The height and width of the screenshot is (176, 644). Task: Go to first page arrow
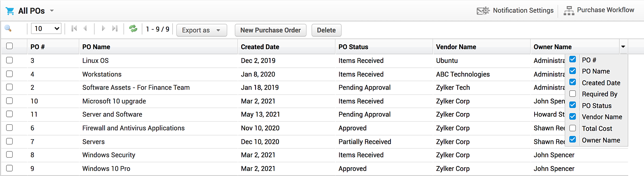[74, 29]
